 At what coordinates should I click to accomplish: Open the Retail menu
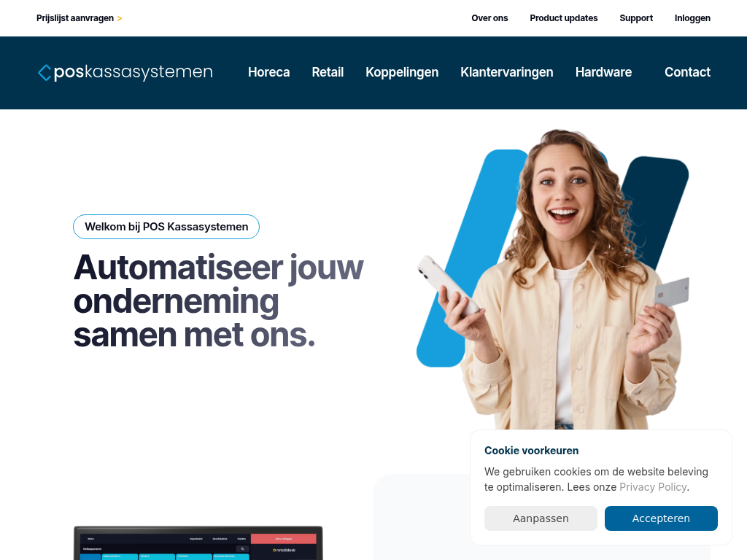point(328,72)
